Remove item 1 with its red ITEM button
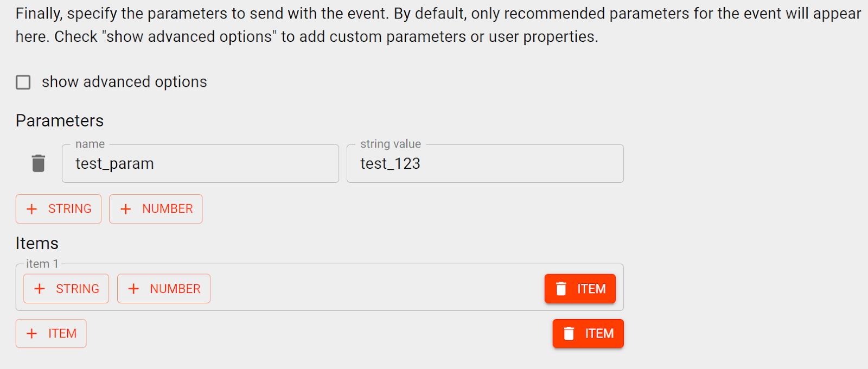This screenshot has height=369, width=868. point(580,289)
